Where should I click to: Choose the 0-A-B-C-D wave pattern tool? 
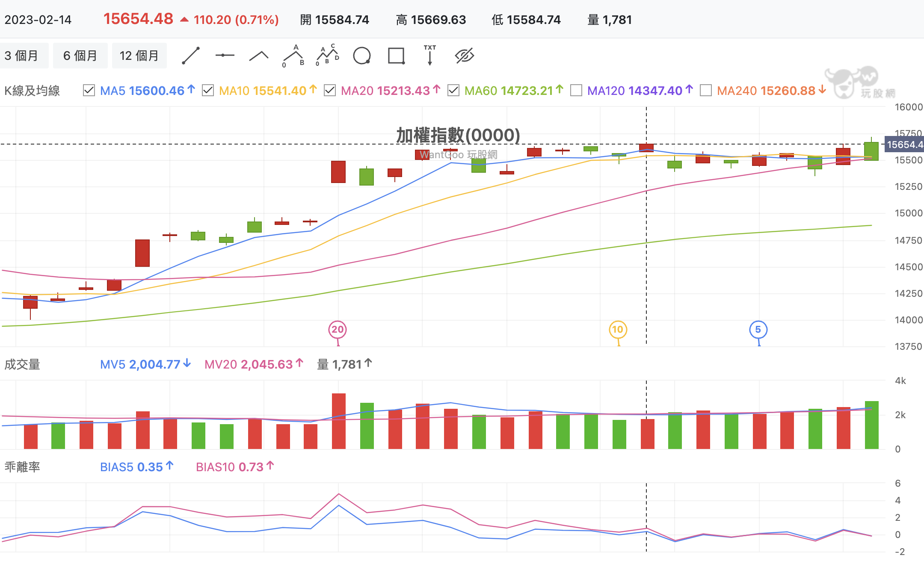[x=328, y=56]
